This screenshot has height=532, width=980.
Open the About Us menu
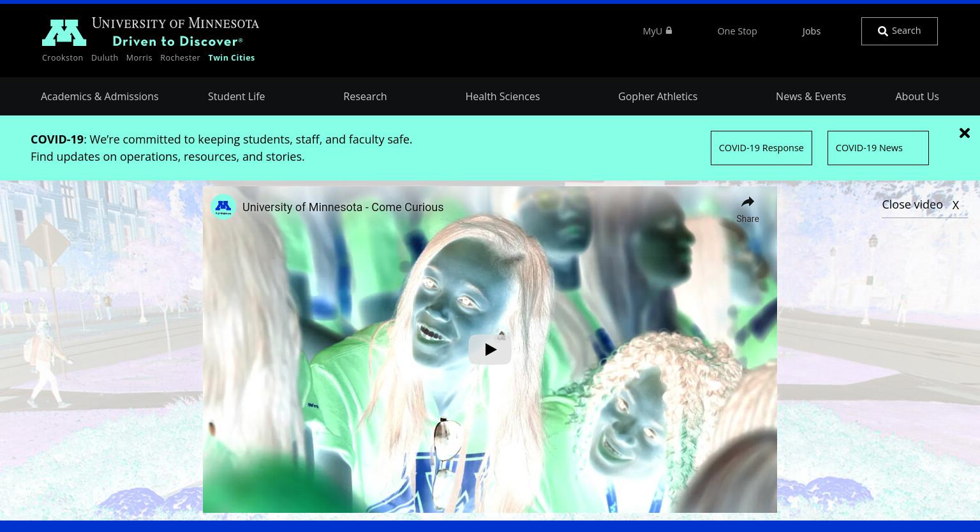point(917,96)
